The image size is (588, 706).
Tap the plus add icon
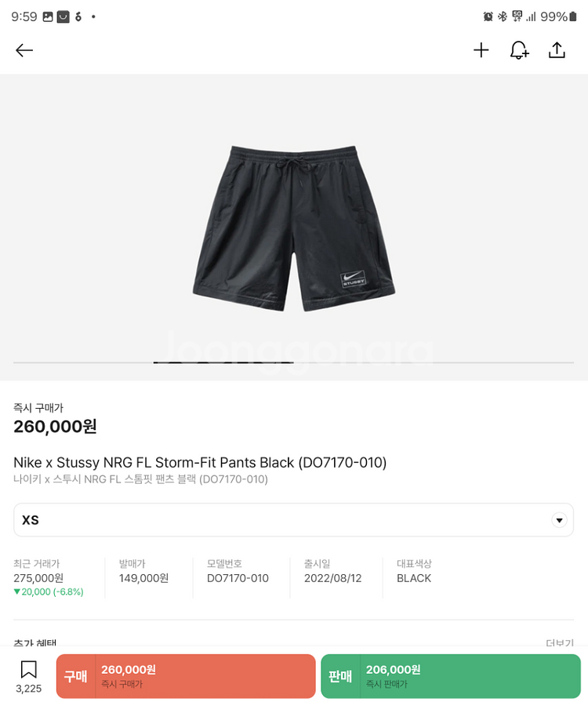tap(481, 50)
